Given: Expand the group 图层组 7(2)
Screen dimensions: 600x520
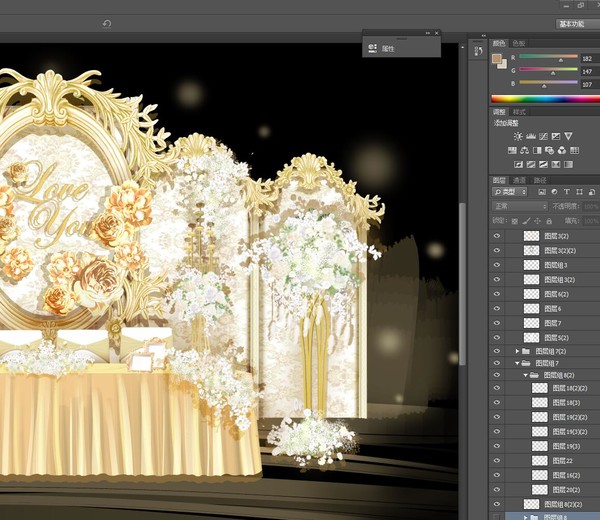Looking at the screenshot, I should (517, 351).
